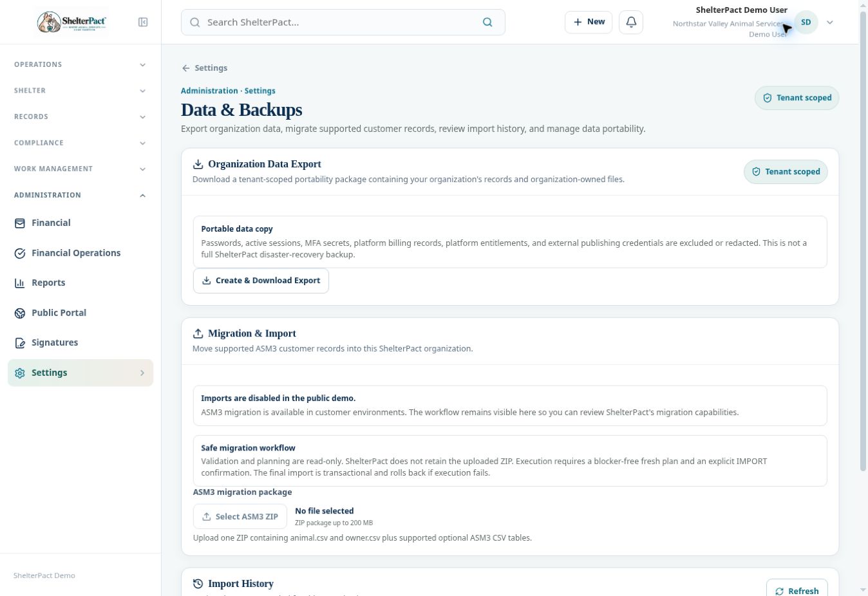Open Reports in the sidebar
Image resolution: width=868 pixels, height=596 pixels.
pos(80,283)
